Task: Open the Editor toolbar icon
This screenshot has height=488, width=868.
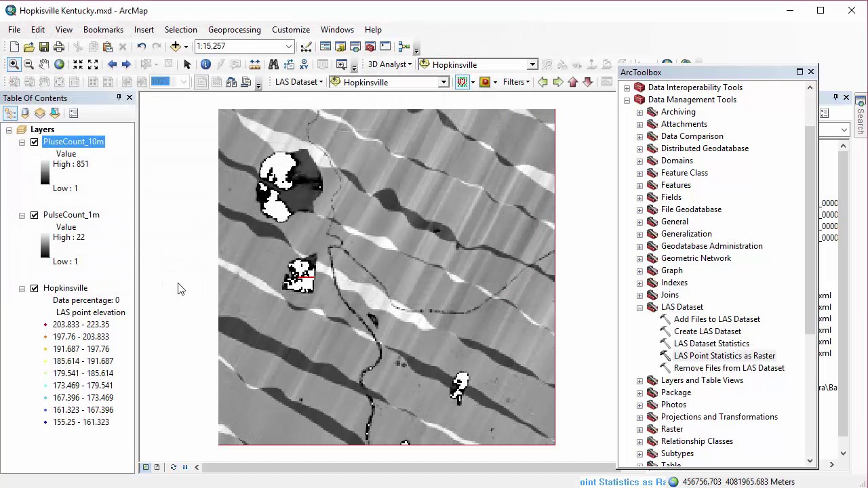Action: click(x=307, y=47)
